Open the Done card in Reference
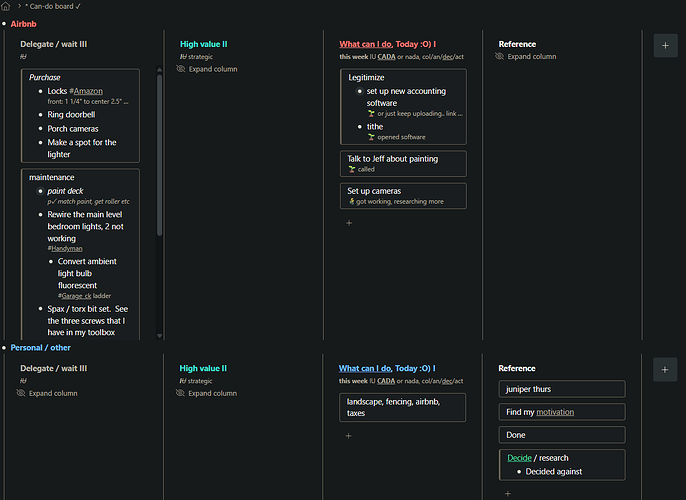 pyautogui.click(x=562, y=435)
